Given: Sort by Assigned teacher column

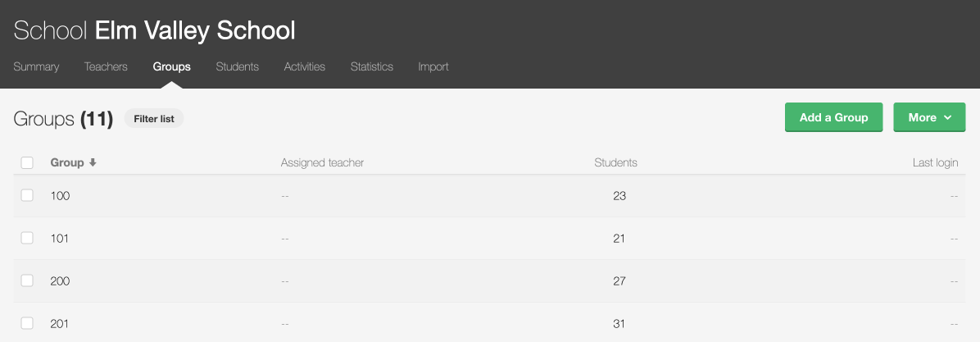Looking at the screenshot, I should [322, 162].
